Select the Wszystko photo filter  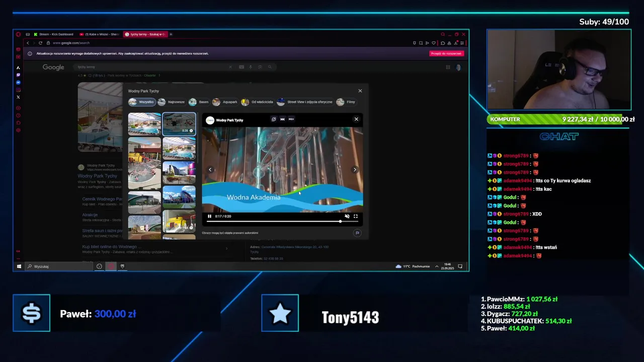click(x=142, y=102)
